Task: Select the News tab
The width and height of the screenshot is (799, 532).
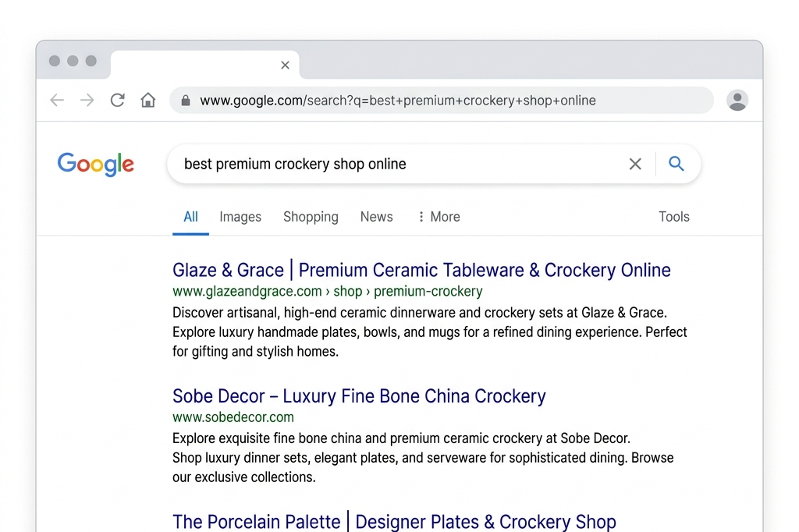Action: pyautogui.click(x=377, y=217)
